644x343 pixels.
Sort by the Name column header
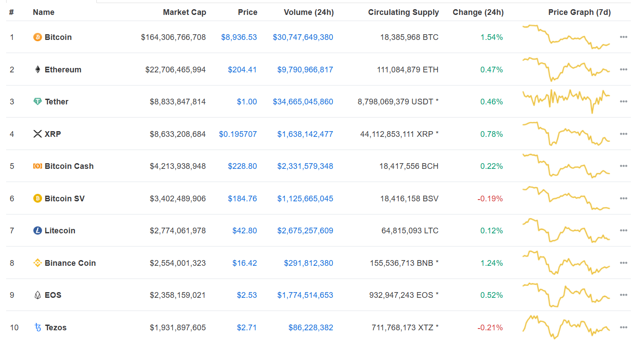pyautogui.click(x=44, y=12)
